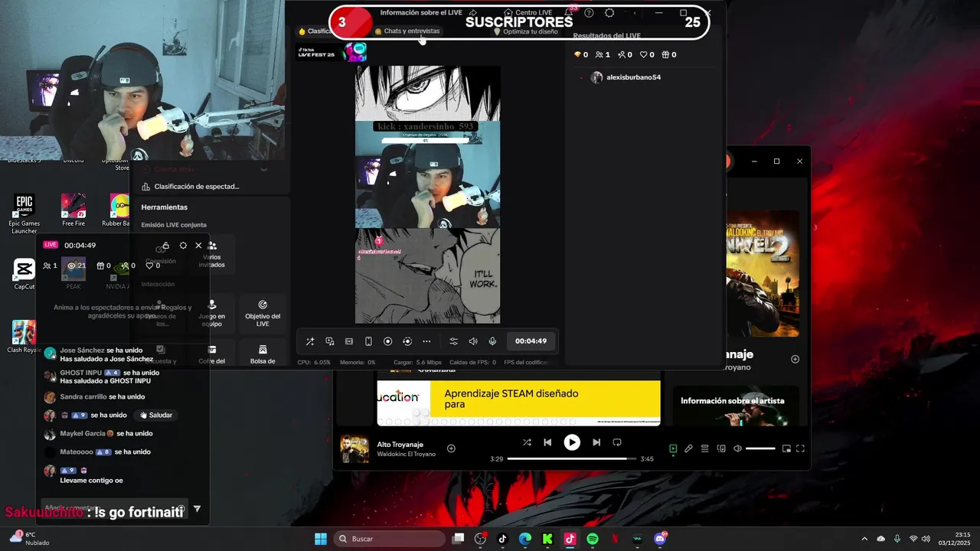Viewport: 980px width, 551px height.
Task: Adjust the Spotify volume slider
Action: click(x=760, y=448)
